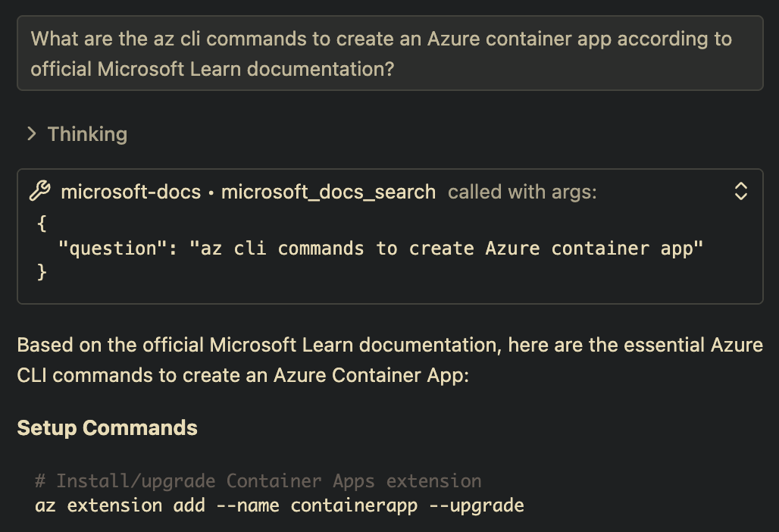Click the "Thinking" label
The image size is (779, 532).
[x=87, y=134]
